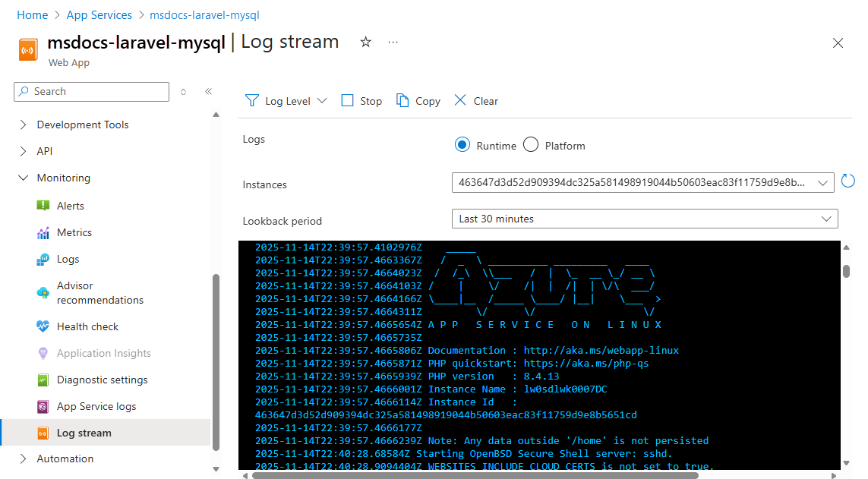Click msdocs-laravel-mysql breadcrumb link
The image size is (868, 479).
[x=204, y=15]
